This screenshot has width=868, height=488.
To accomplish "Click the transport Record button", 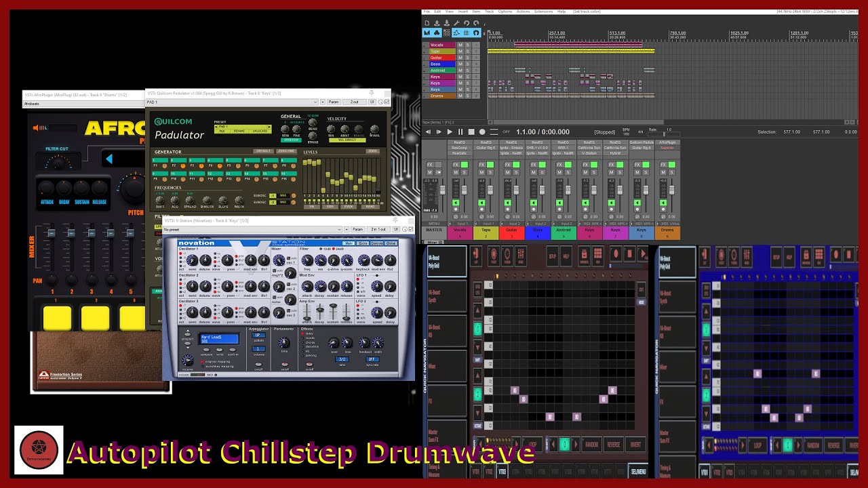I will point(482,131).
